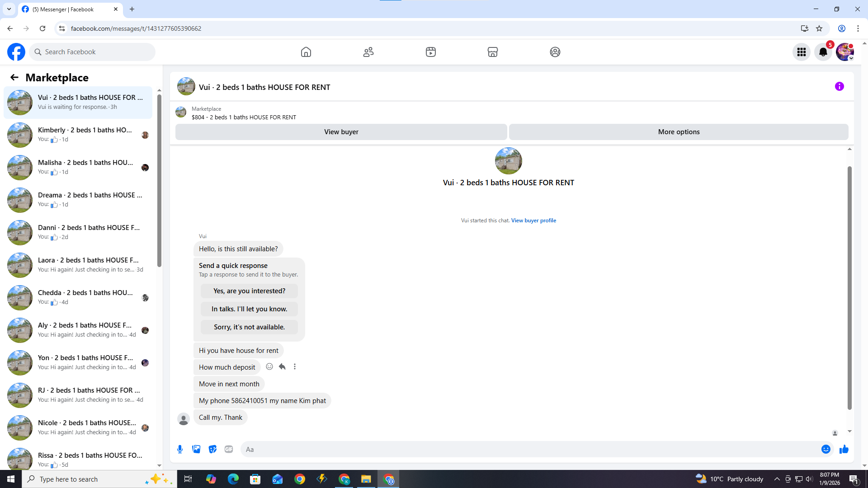Image resolution: width=868 pixels, height=488 pixels.
Task: Open emoji picker in message box
Action: 826,449
